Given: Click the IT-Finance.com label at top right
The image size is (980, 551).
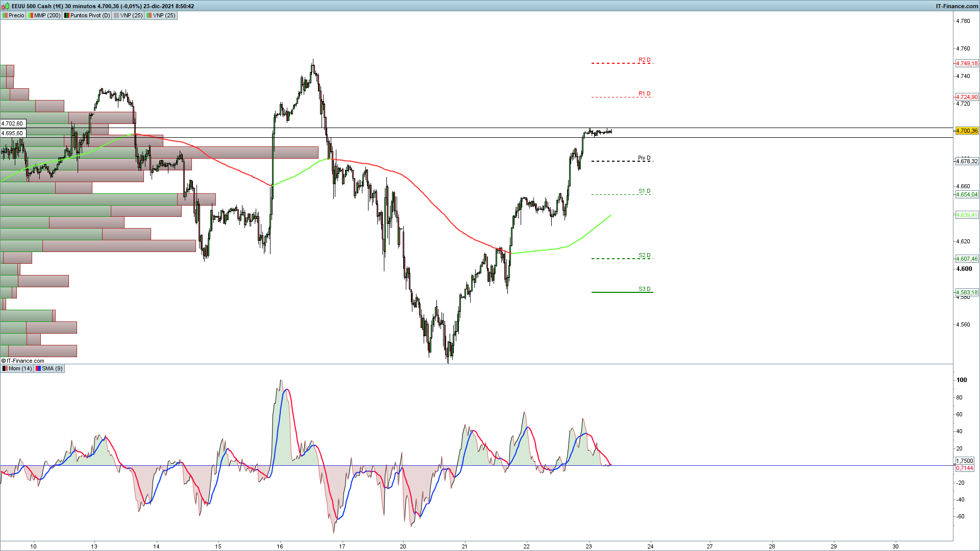Looking at the screenshot, I should [957, 6].
